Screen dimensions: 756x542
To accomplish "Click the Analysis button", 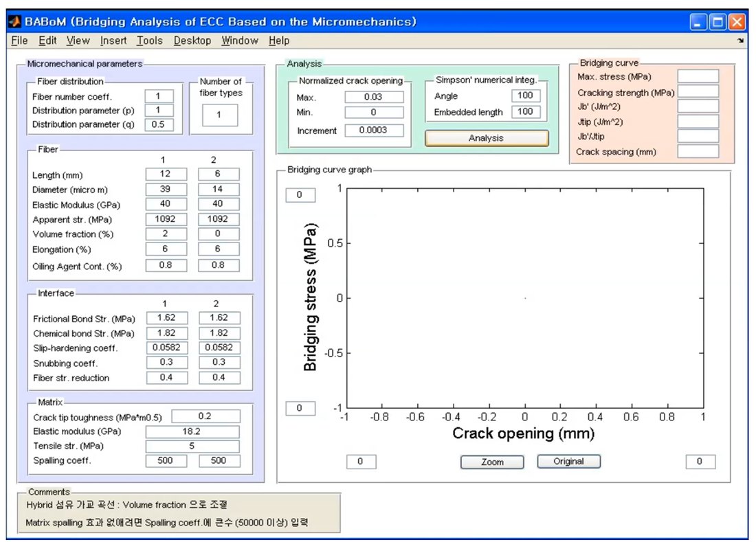I will pos(487,138).
